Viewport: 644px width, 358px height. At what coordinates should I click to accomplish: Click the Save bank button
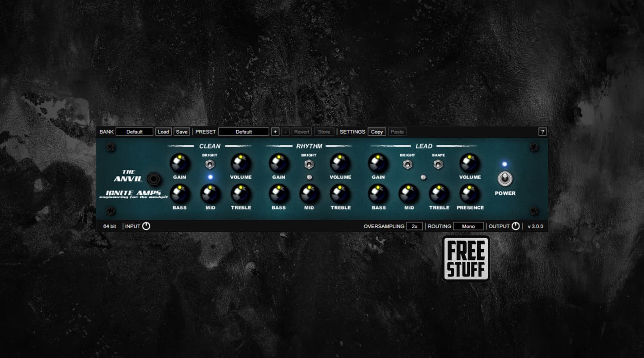tap(182, 132)
